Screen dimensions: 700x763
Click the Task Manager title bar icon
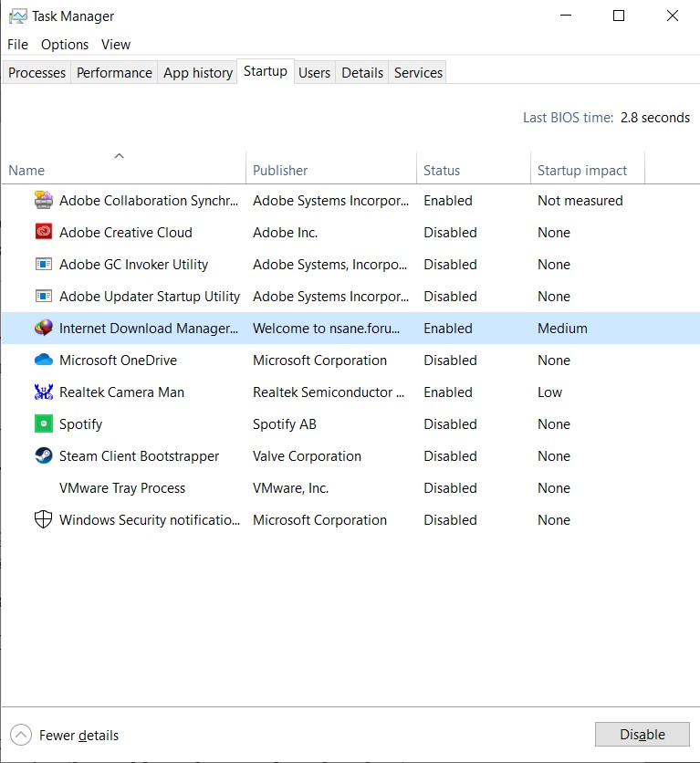tap(17, 16)
